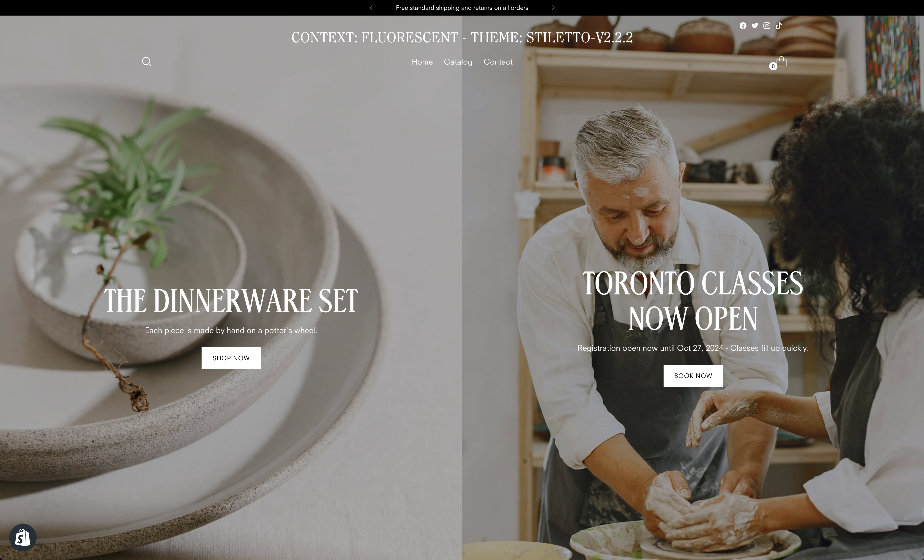Click the cart item count badge

click(773, 66)
